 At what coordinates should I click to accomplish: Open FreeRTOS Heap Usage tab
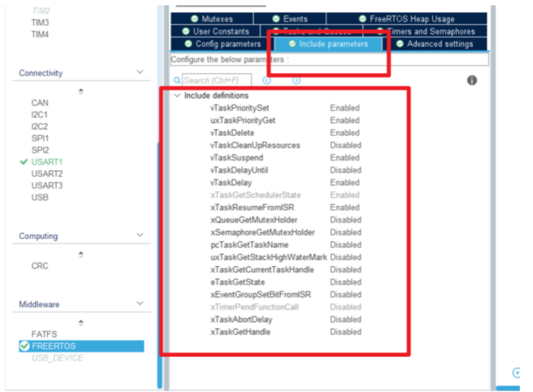[x=407, y=19]
